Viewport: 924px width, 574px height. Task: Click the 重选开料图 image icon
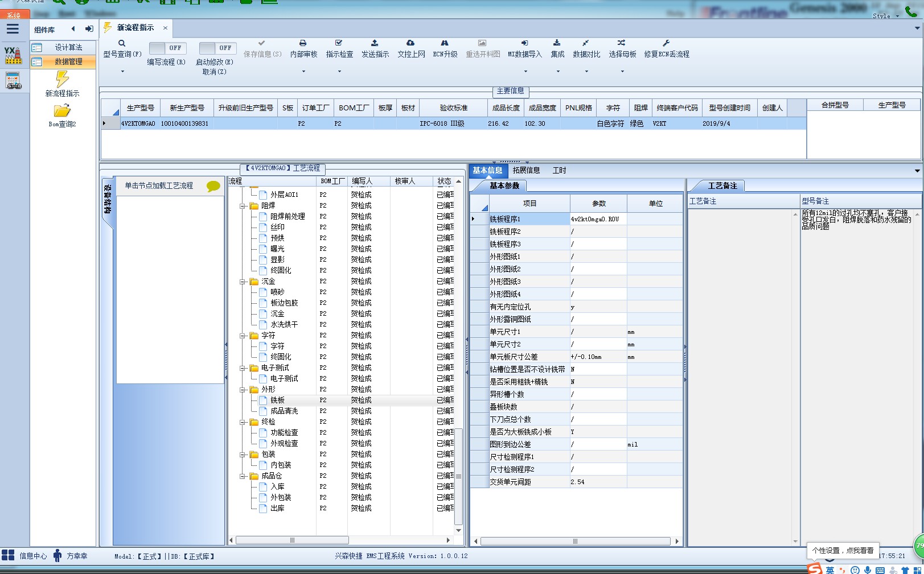[x=482, y=43]
